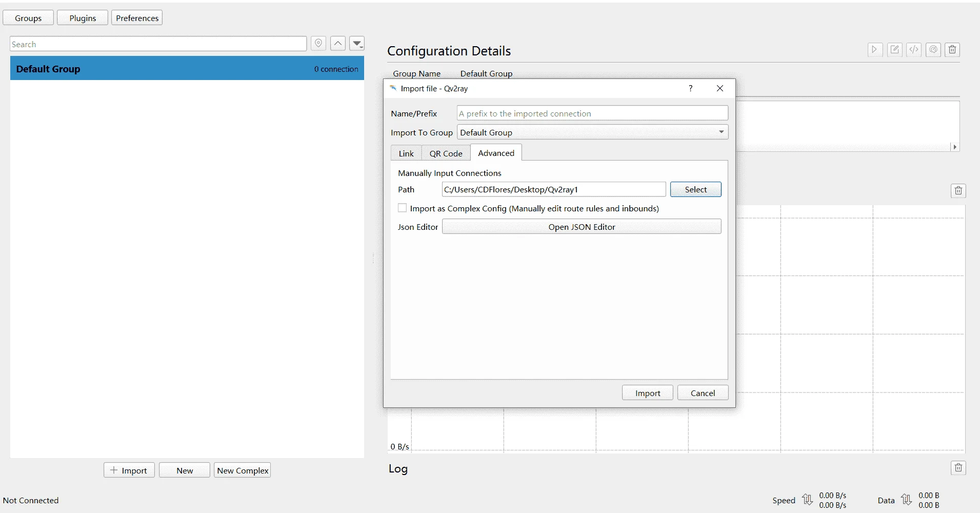Switch to the Link tab
This screenshot has height=513, width=980.
406,153
